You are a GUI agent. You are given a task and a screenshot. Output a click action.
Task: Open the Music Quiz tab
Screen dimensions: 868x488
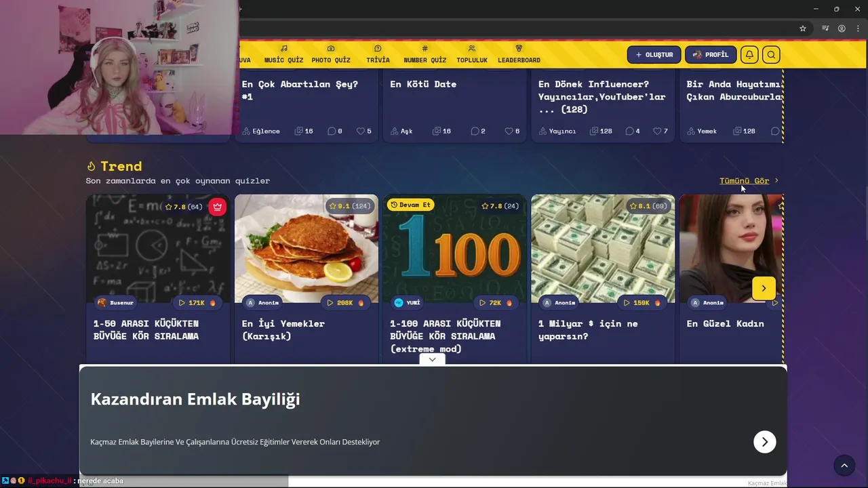tap(284, 54)
